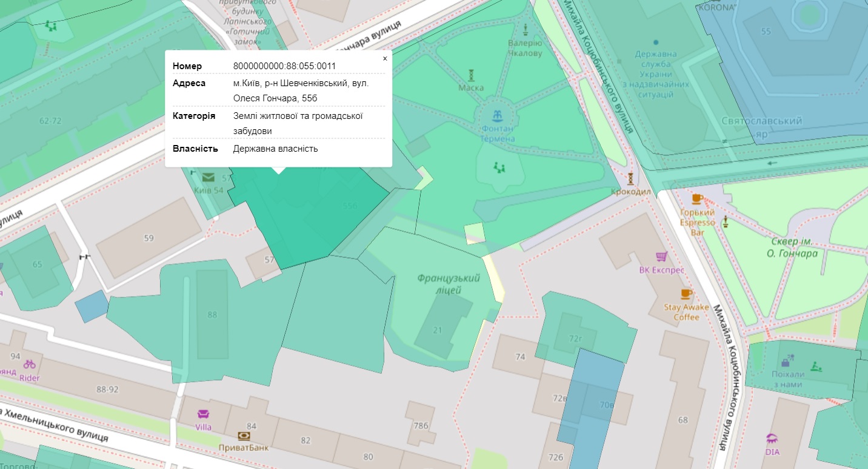Click the DIA beauty salon icon
The height and width of the screenshot is (469, 868).
pos(772,439)
